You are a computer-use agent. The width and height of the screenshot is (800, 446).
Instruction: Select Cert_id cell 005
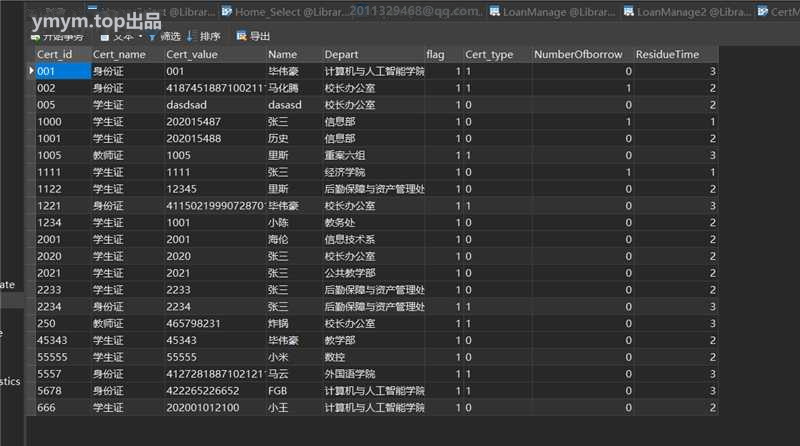click(x=63, y=105)
